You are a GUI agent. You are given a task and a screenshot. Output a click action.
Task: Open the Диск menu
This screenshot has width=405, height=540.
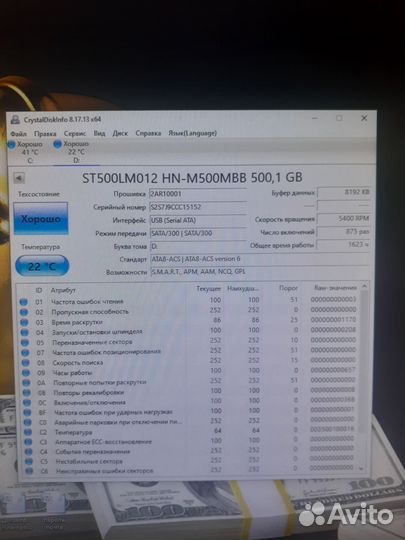click(x=120, y=133)
